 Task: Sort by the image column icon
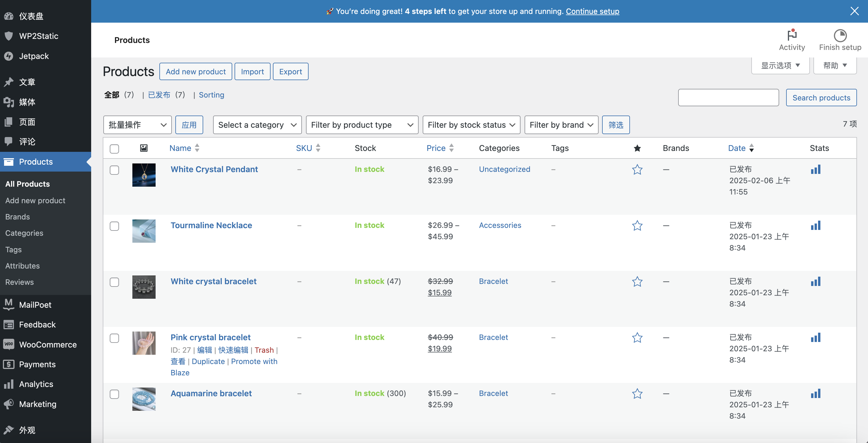pos(144,148)
